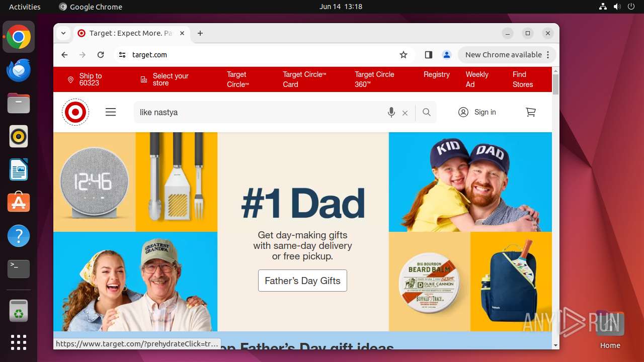Go forward in browser history
This screenshot has height=362, width=644.
tap(83, 55)
